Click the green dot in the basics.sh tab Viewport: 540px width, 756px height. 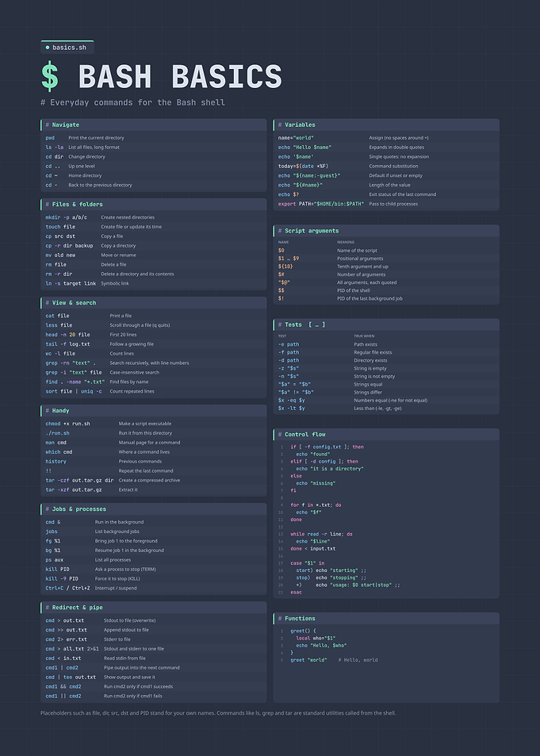(x=48, y=48)
